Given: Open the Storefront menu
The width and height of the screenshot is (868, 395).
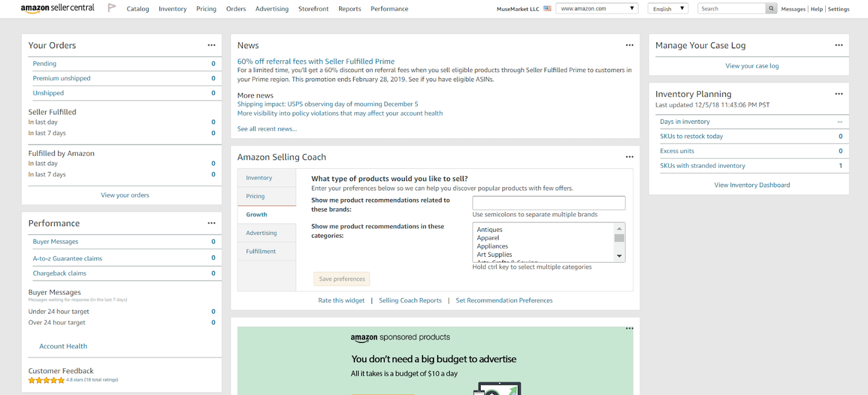Looking at the screenshot, I should (x=314, y=9).
